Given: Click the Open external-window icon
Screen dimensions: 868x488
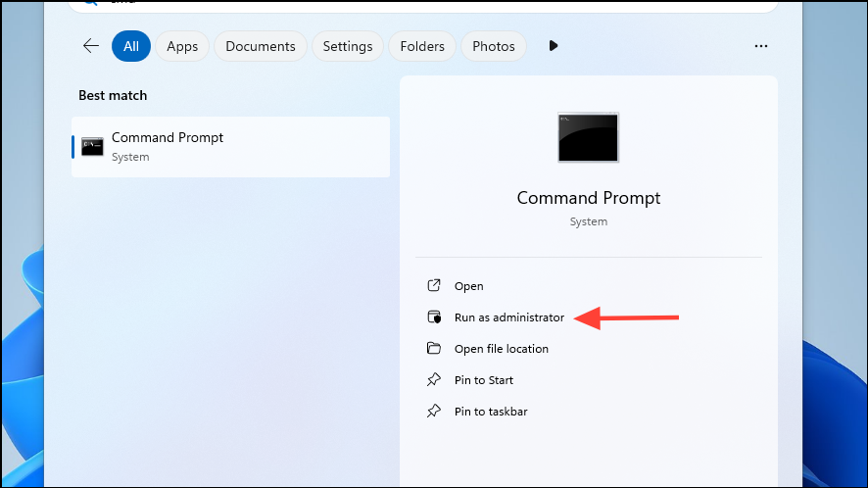Looking at the screenshot, I should point(434,285).
